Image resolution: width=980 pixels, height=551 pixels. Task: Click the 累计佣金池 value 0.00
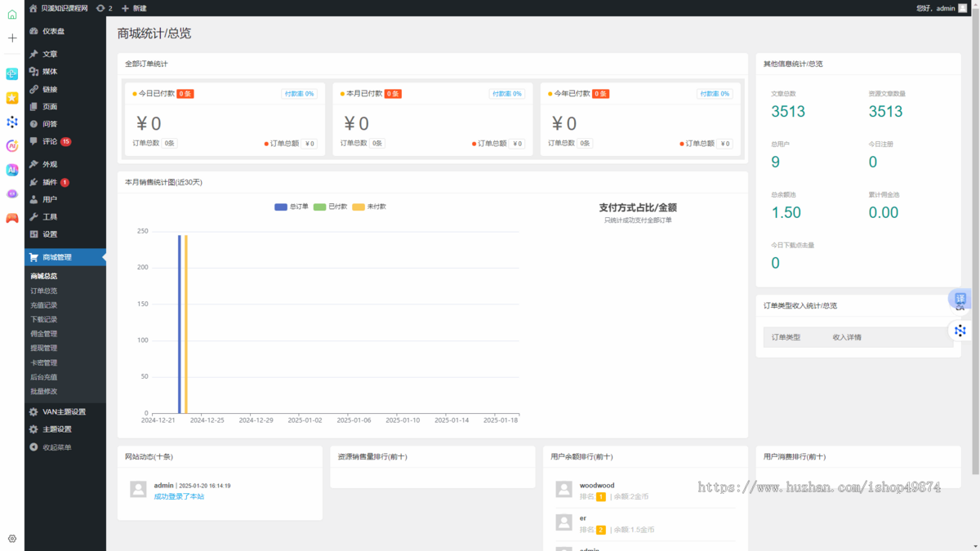click(x=884, y=212)
